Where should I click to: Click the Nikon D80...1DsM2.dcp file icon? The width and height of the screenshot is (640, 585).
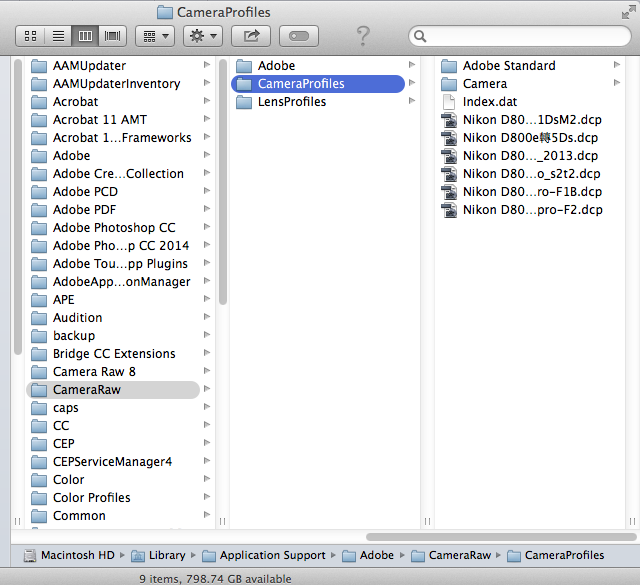click(x=449, y=120)
